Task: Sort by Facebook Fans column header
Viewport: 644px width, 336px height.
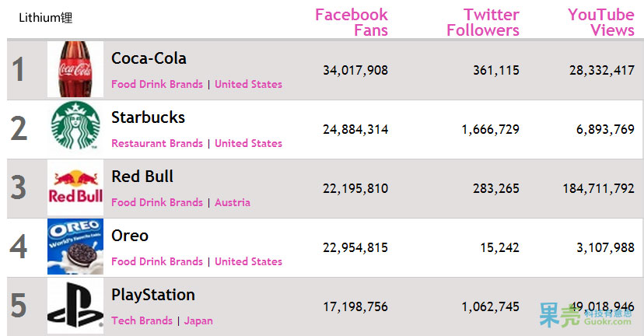Action: pyautogui.click(x=352, y=23)
